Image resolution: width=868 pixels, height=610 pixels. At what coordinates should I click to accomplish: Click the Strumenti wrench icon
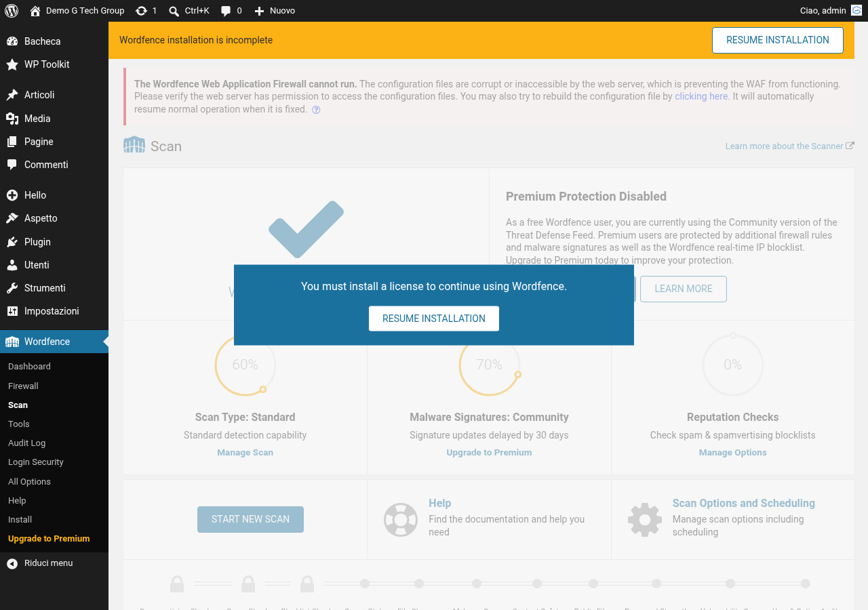12,288
